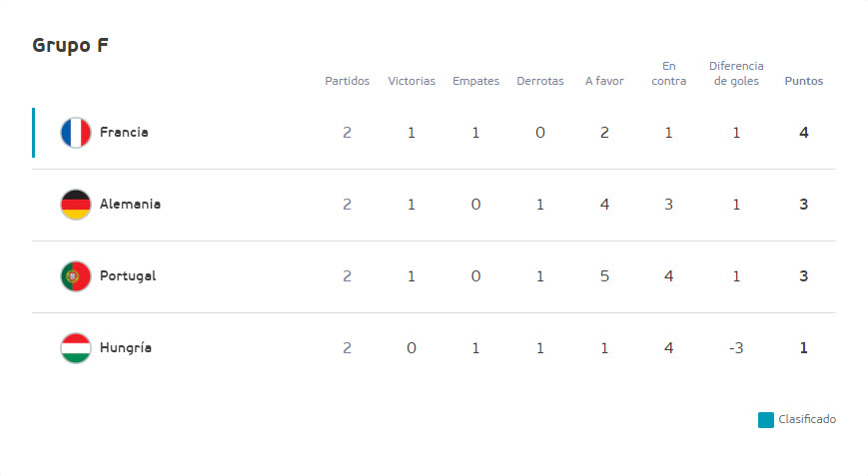Viewport: 868px width, 476px height.
Task: Click the A favor column header
Action: point(604,81)
